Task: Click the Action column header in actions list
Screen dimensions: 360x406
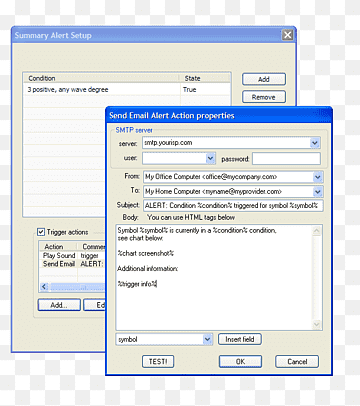Action: point(59,247)
